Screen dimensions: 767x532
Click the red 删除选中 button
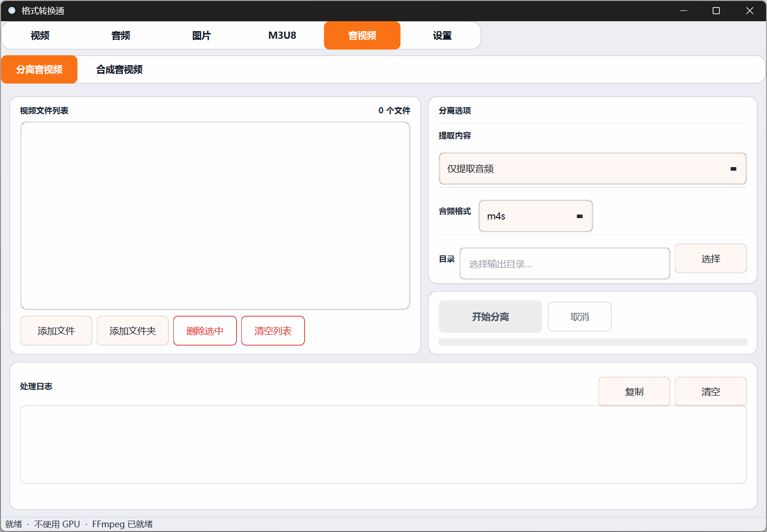coord(205,331)
